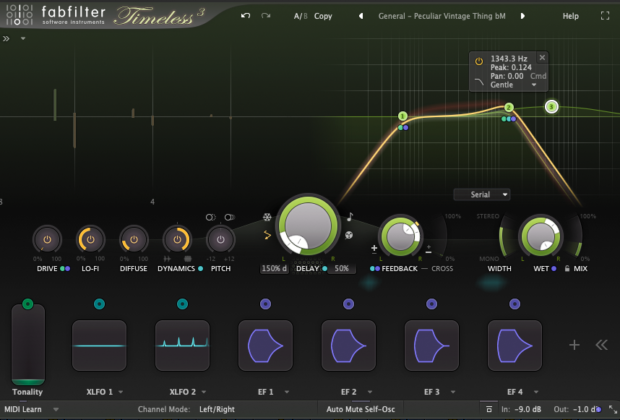Click the feedback plus polarity icon
The width and height of the screenshot is (620, 420).
point(374,249)
